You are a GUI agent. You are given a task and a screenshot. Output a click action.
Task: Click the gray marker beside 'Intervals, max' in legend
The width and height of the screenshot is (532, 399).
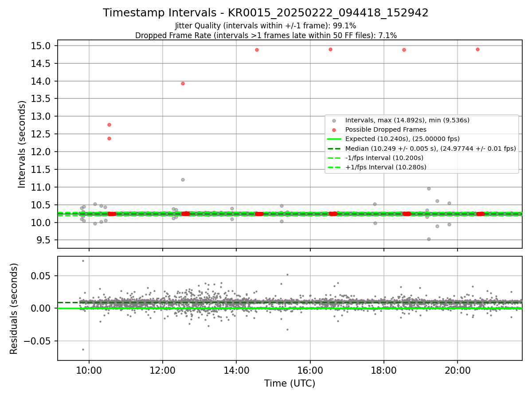tap(334, 121)
